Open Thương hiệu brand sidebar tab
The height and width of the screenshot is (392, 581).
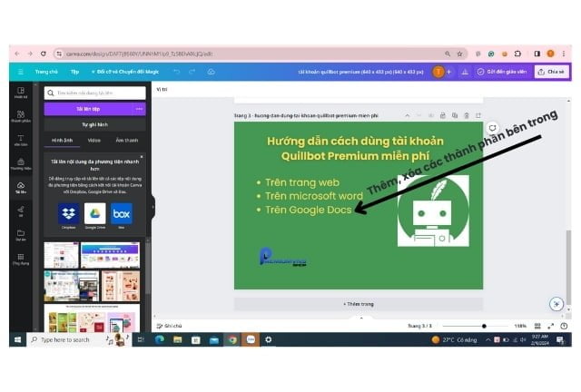(x=21, y=163)
